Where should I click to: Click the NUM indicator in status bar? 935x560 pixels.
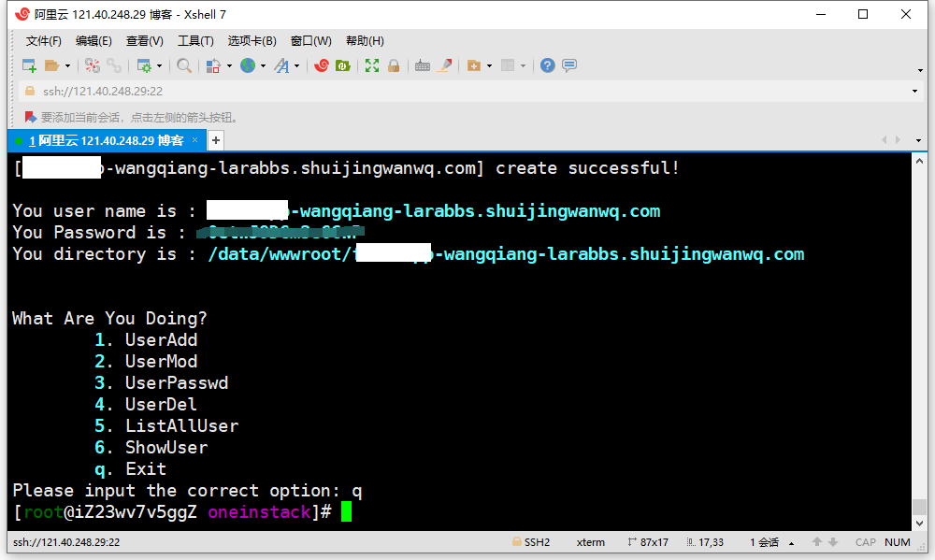[898, 542]
